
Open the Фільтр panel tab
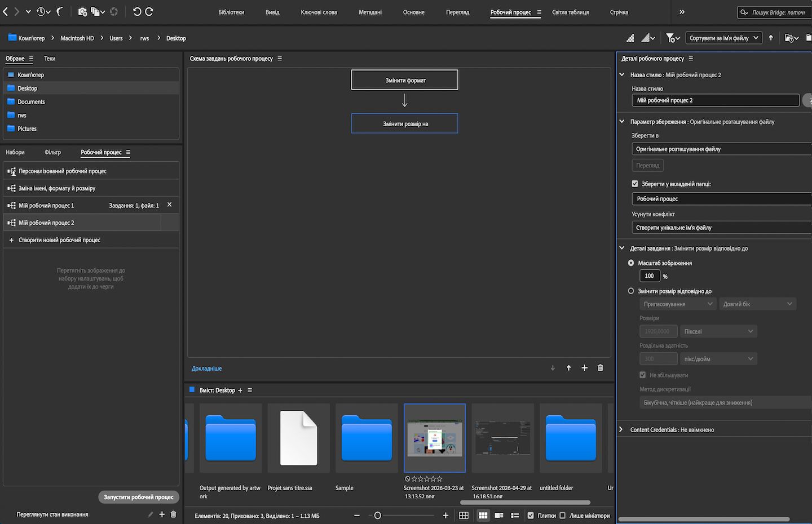point(52,152)
